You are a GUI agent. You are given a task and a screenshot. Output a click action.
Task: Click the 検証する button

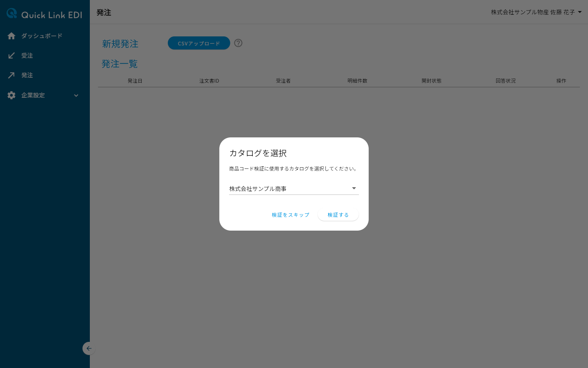338,215
